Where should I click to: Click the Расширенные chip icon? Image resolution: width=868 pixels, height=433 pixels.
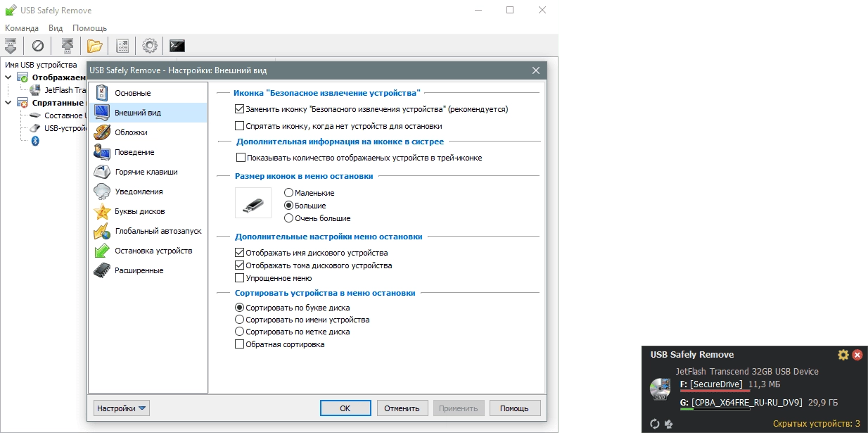(x=102, y=270)
